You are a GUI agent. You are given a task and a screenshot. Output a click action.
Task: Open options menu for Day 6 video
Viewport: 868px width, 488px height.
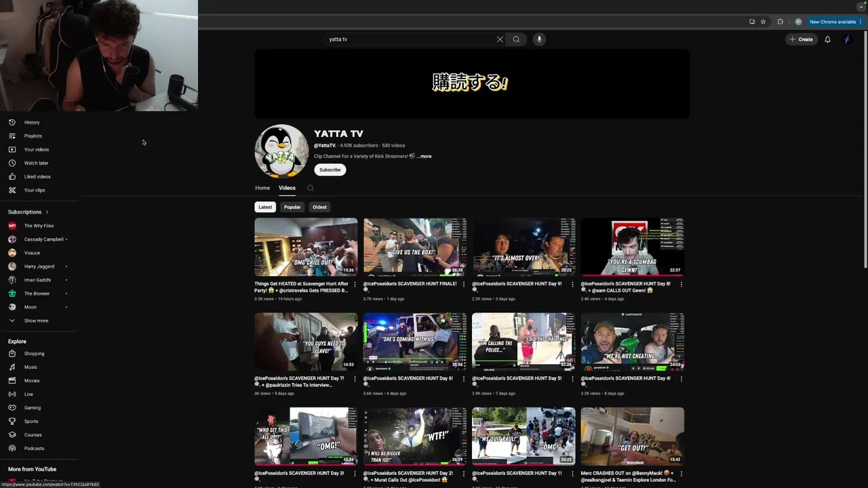pos(464,380)
